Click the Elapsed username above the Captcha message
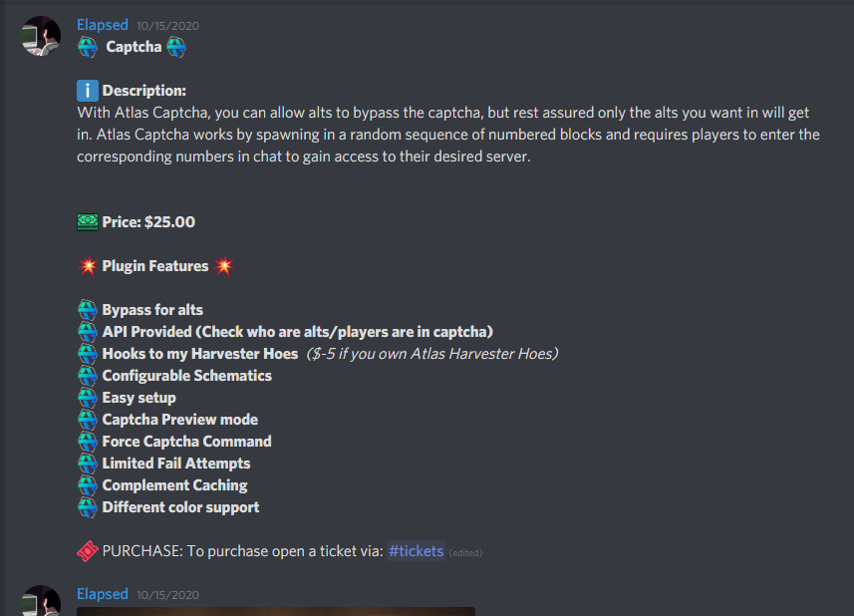 [103, 24]
